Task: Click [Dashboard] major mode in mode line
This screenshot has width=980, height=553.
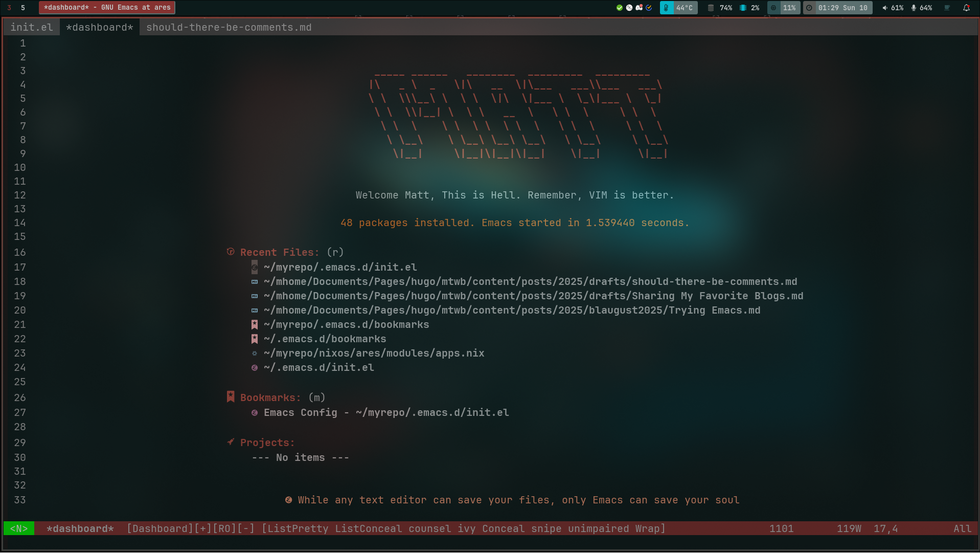Action: [160, 528]
